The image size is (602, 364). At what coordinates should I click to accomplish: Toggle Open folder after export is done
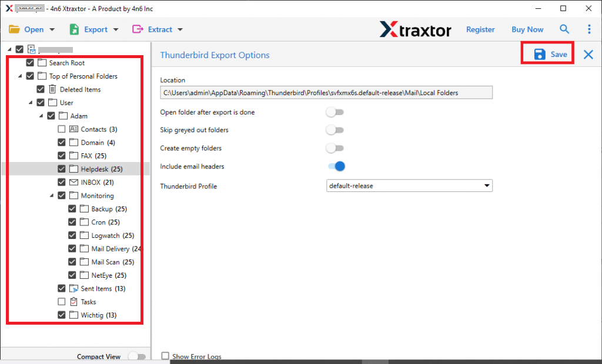click(335, 112)
